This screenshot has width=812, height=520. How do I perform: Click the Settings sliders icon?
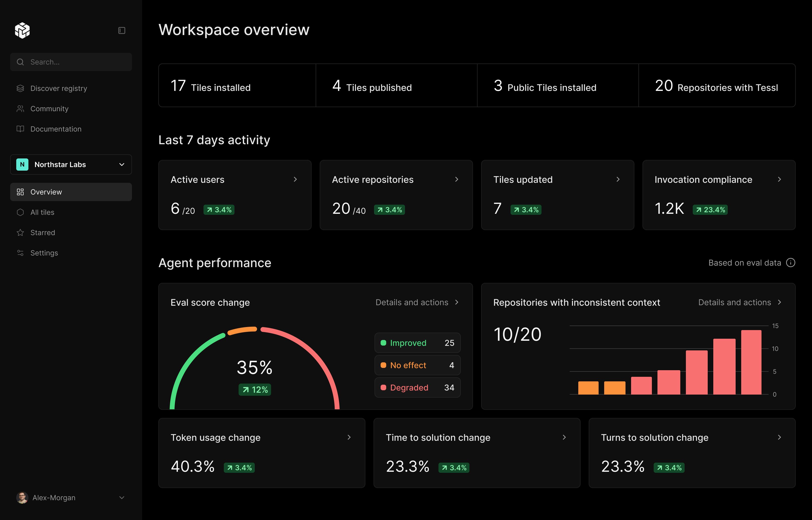tap(20, 253)
